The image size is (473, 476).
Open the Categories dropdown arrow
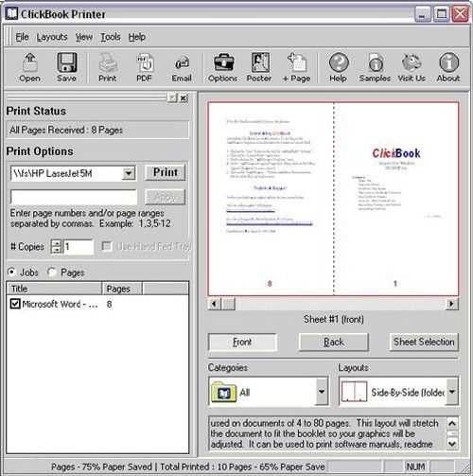[322, 392]
